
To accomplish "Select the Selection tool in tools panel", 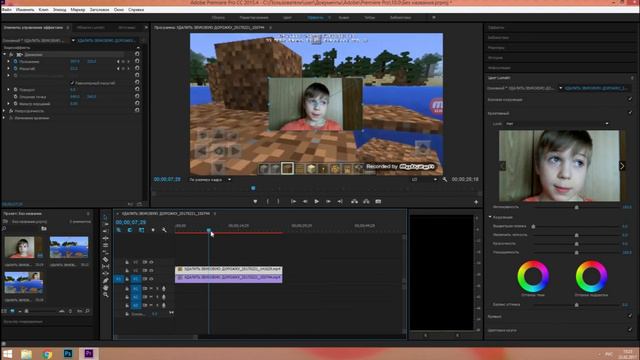I will tap(106, 217).
